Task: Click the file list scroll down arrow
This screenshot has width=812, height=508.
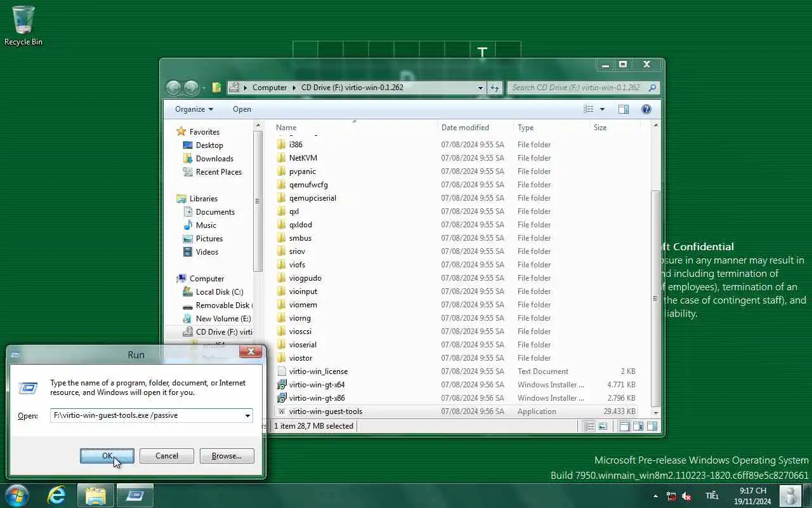Action: click(x=656, y=413)
